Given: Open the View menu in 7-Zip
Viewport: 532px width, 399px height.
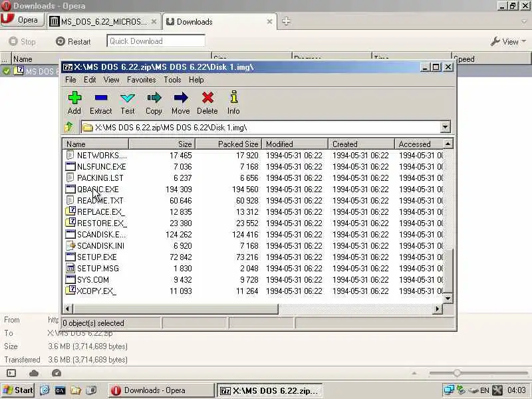Looking at the screenshot, I should pos(111,80).
